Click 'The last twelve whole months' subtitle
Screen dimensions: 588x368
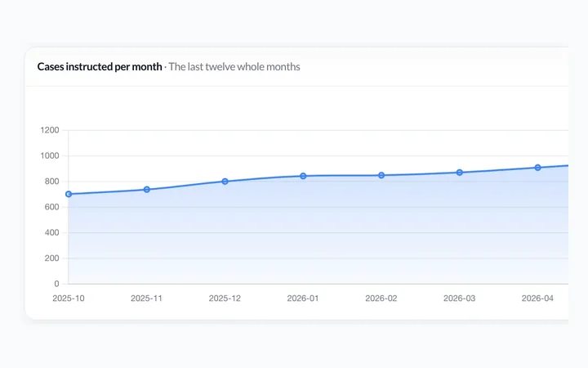pos(234,67)
